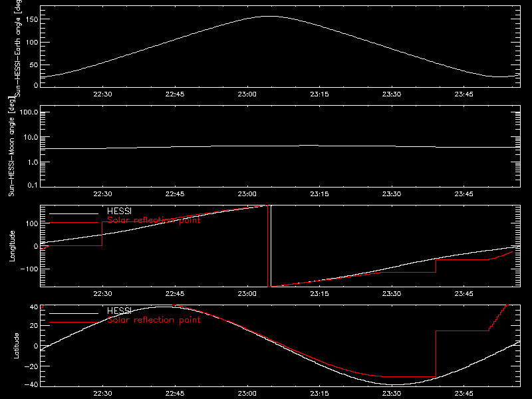Click 100 tick on Longitude plot

33,223
